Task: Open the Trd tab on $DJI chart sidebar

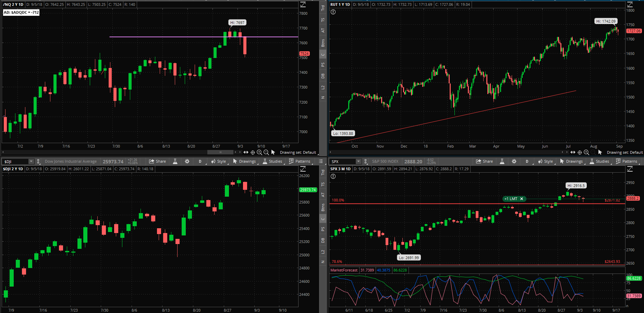Action: coord(323,173)
